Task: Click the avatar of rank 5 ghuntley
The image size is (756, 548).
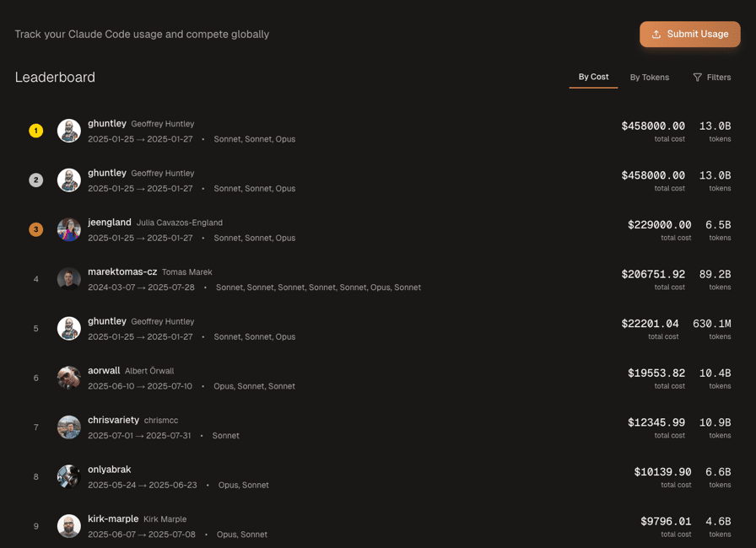Action: pyautogui.click(x=69, y=328)
